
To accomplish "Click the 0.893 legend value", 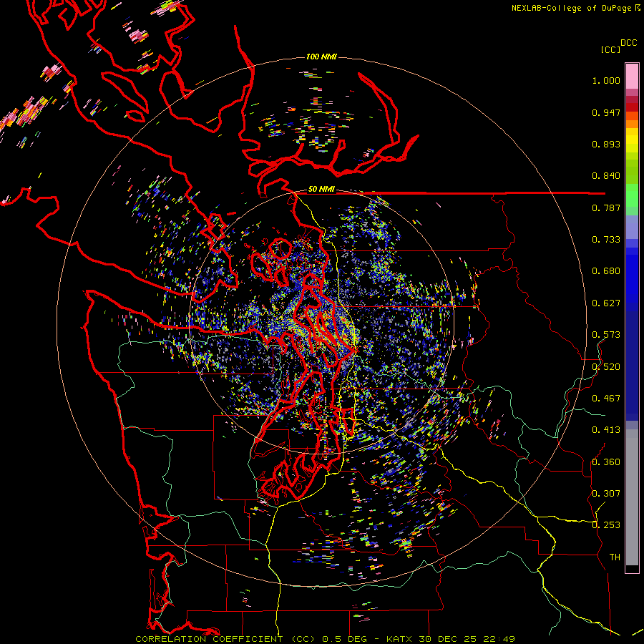I will point(606,144).
